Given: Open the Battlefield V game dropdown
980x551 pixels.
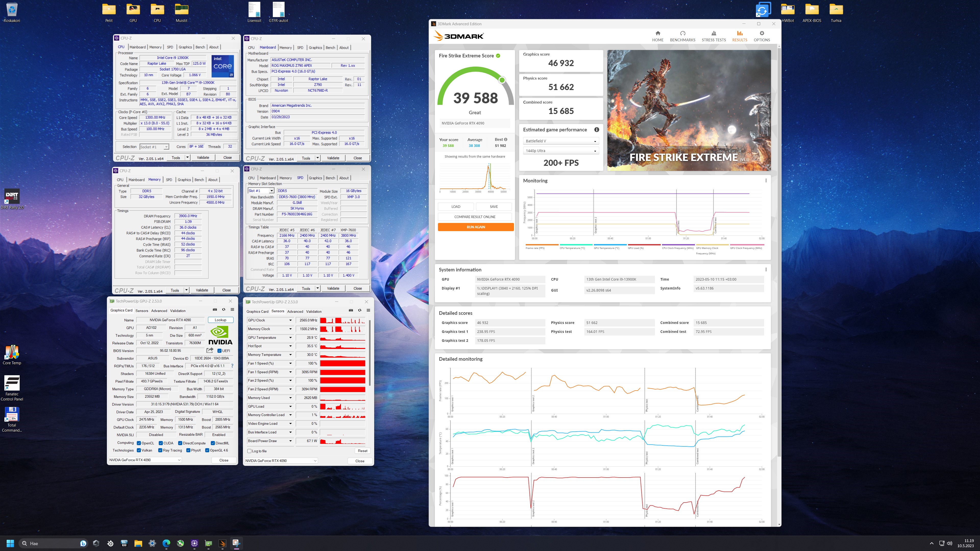Looking at the screenshot, I should 561,141.
